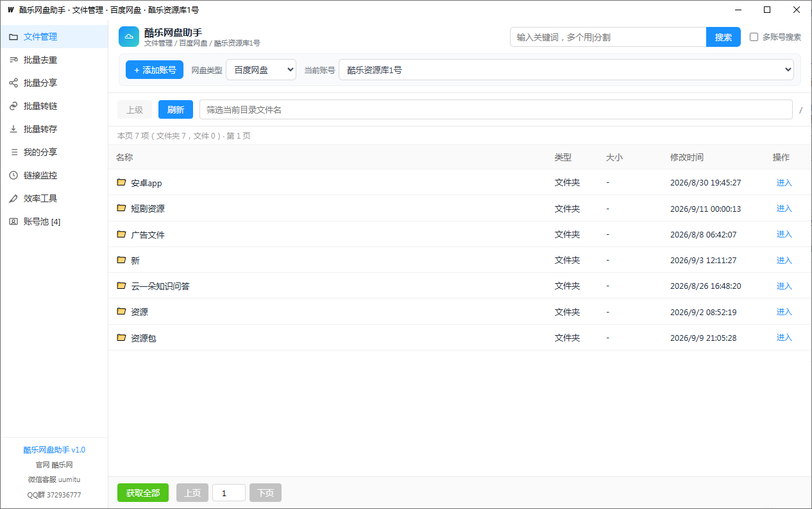This screenshot has height=509, width=812.
Task: Click 进入 for 短剧资源 folder
Action: pos(784,208)
